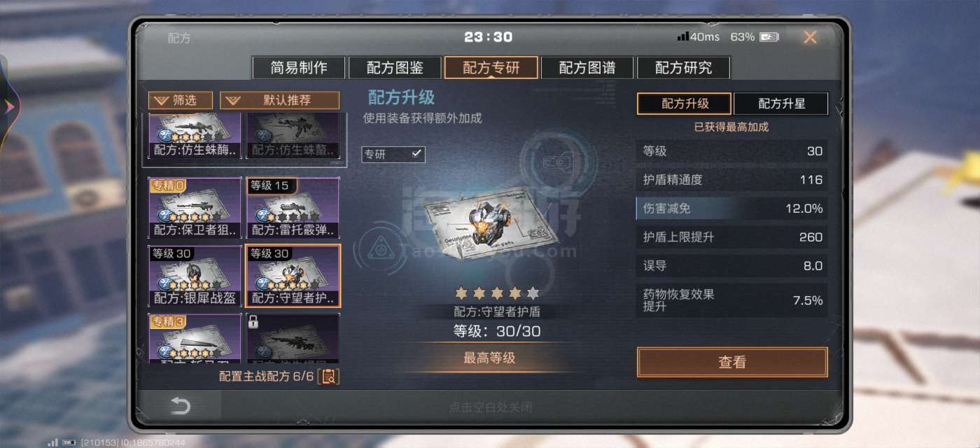Click the 最高等级 button
980x448 pixels.
click(x=489, y=358)
